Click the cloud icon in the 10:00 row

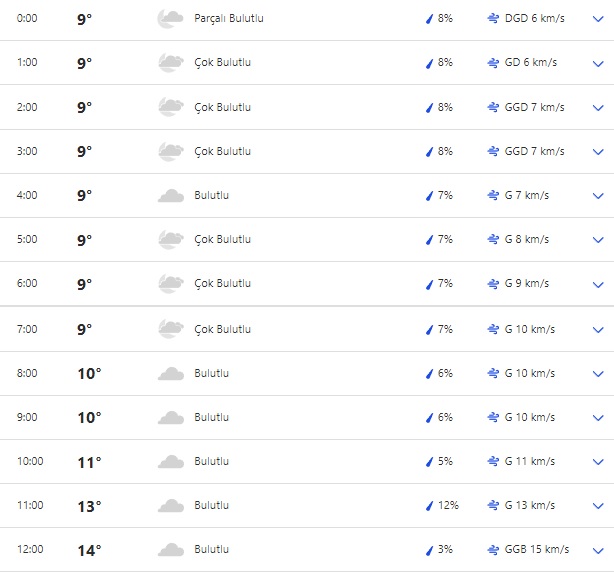pos(170,461)
